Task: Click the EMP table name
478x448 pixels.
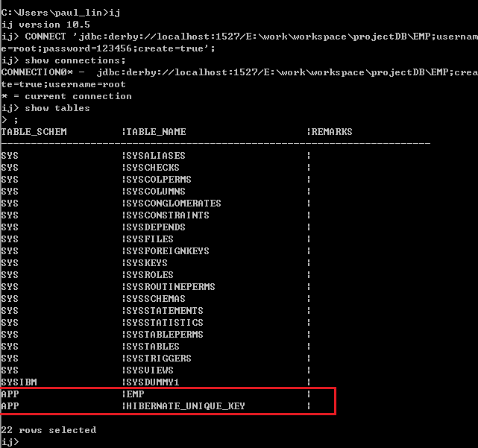Action: 135,394
